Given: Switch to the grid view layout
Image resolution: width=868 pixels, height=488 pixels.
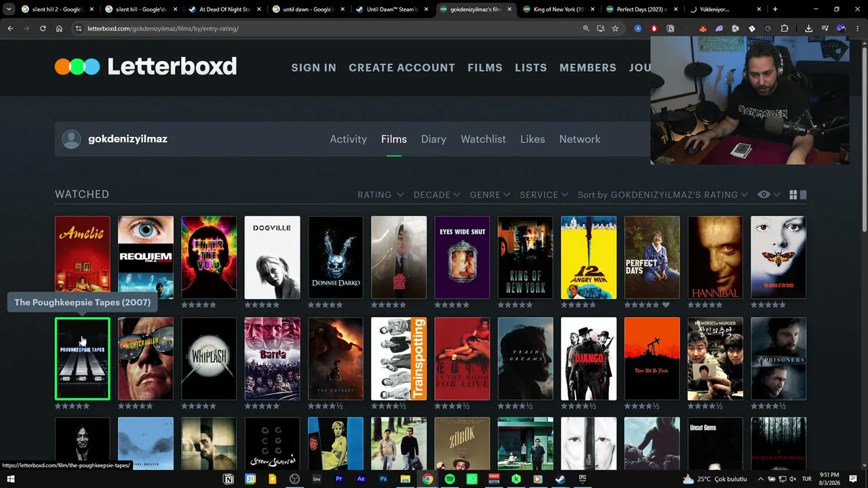Looking at the screenshot, I should pos(793,195).
